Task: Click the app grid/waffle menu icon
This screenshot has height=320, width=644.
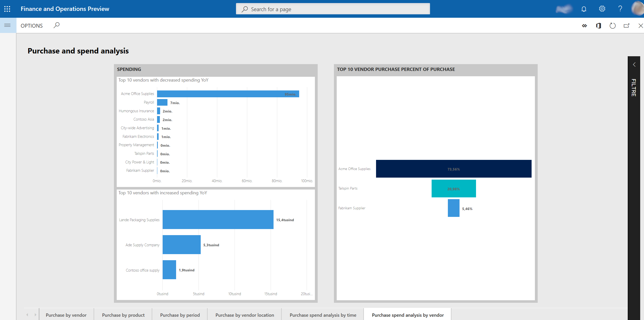Action: pyautogui.click(x=7, y=9)
